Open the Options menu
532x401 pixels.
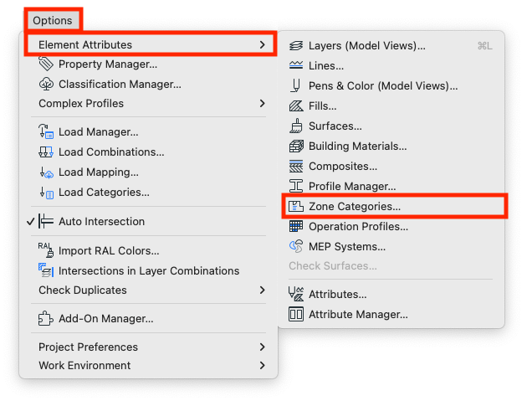(53, 20)
